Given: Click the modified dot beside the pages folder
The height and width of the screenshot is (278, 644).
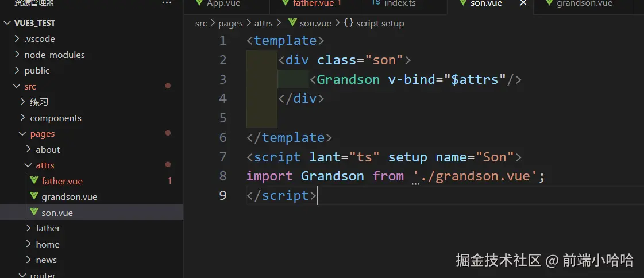Looking at the screenshot, I should [168, 133].
